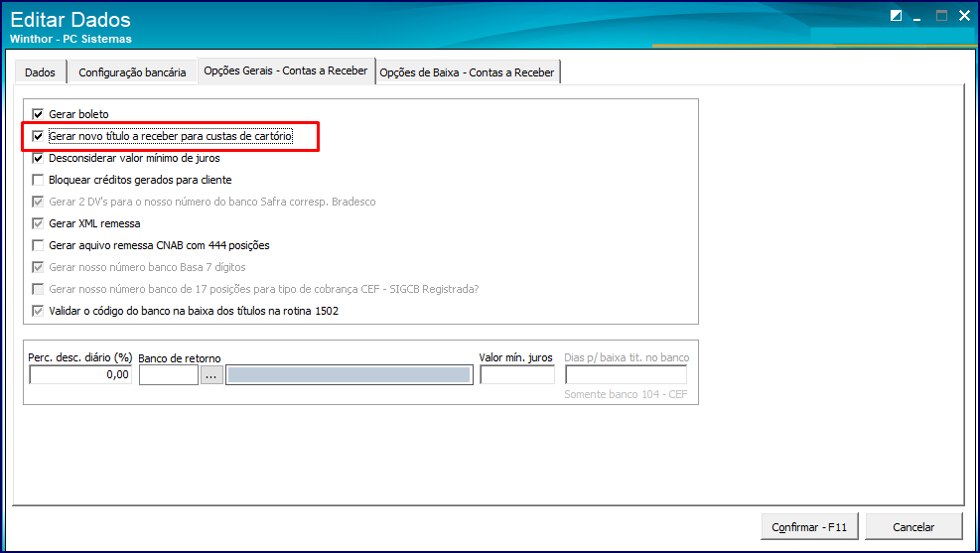Toggle the Gerar XML remessa checkbox

38,223
